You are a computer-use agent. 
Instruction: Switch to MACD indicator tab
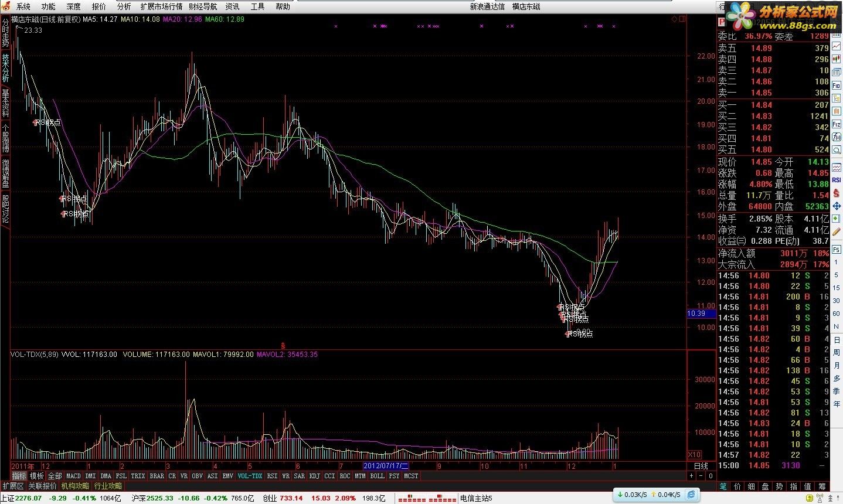tap(73, 476)
